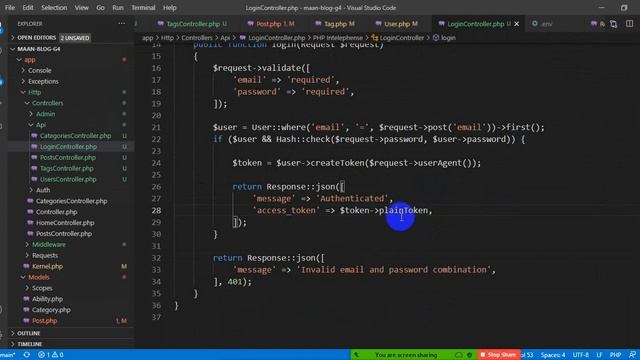The image size is (640, 360).
Task: Open Controller.php in explorer tree
Action: click(x=56, y=212)
